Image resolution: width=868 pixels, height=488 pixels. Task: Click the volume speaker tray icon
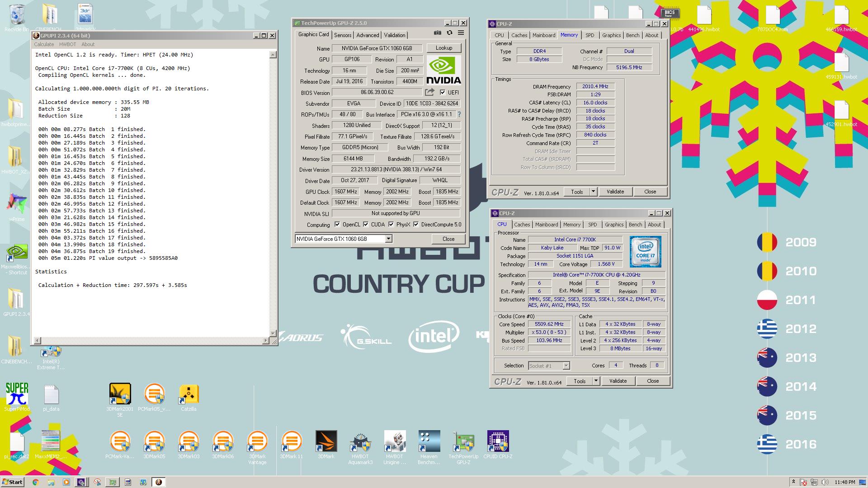coord(825,482)
